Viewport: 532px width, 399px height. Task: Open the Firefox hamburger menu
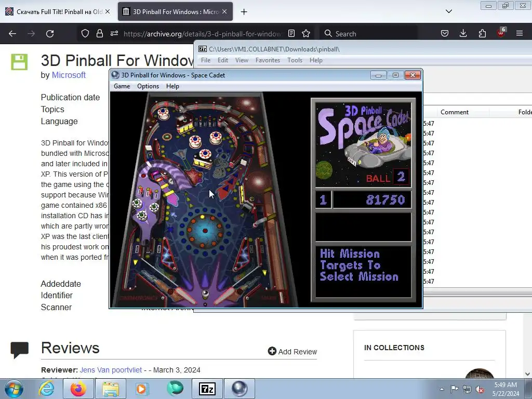point(520,34)
